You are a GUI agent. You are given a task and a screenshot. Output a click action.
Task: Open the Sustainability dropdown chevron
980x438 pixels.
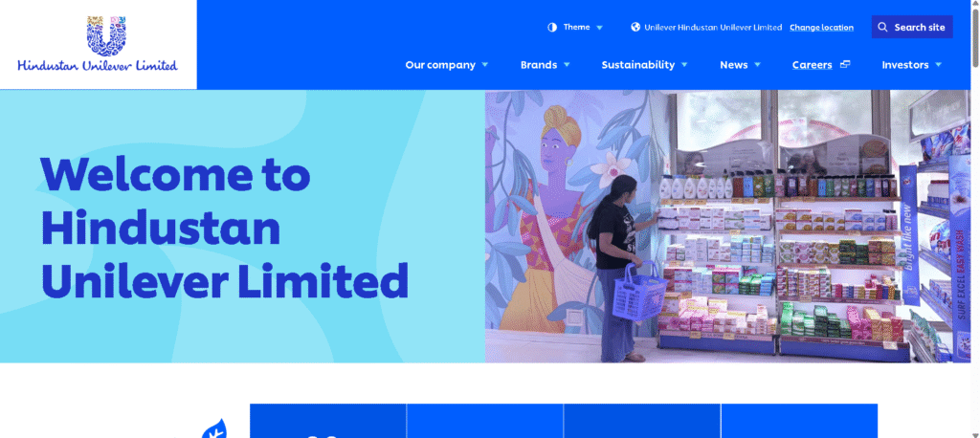(x=684, y=65)
